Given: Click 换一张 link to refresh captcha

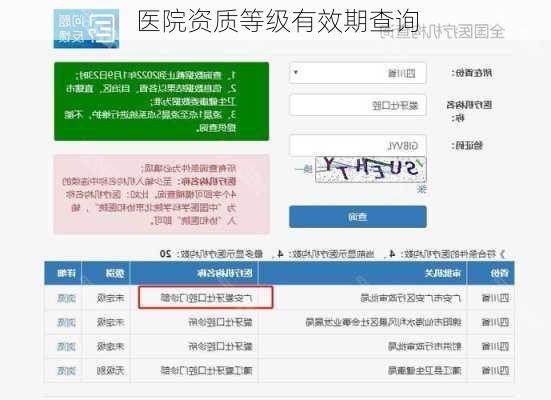Looking at the screenshot, I should coord(304,170).
